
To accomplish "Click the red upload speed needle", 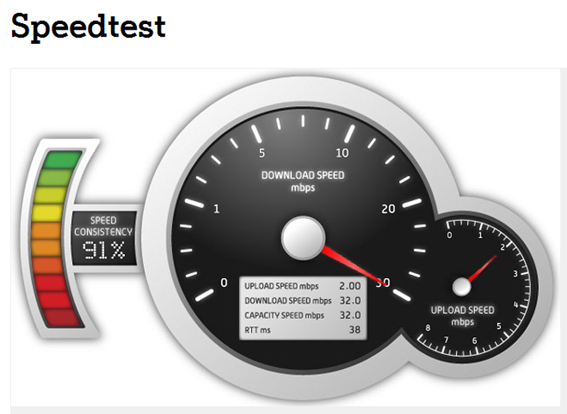I will (482, 268).
